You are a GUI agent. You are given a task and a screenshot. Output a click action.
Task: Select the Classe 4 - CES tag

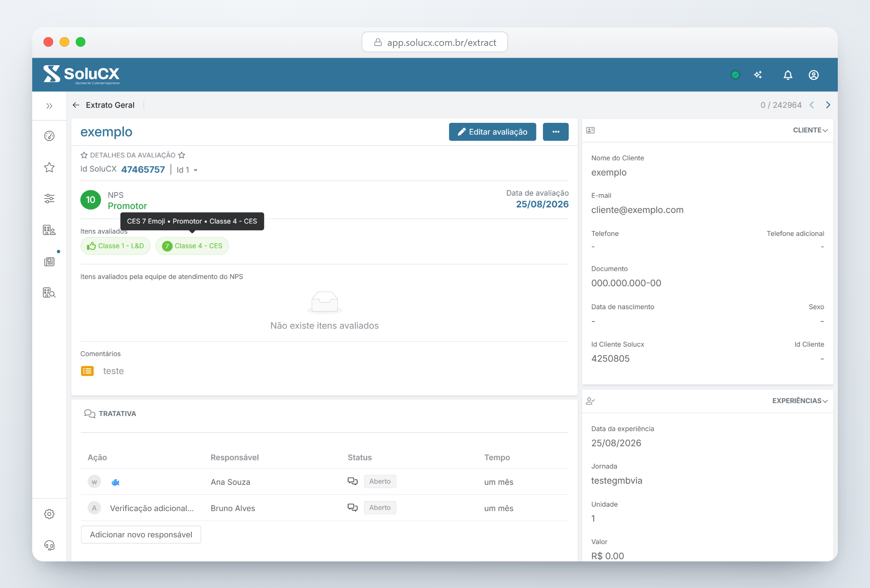pyautogui.click(x=192, y=246)
